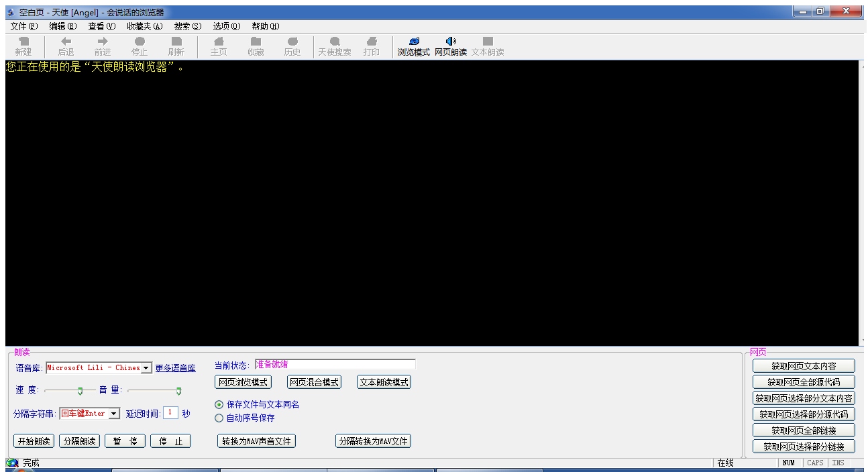Screen dimensions: 868x472
Task: Click 转换为WAV声音文件 button
Action: pyautogui.click(x=257, y=441)
